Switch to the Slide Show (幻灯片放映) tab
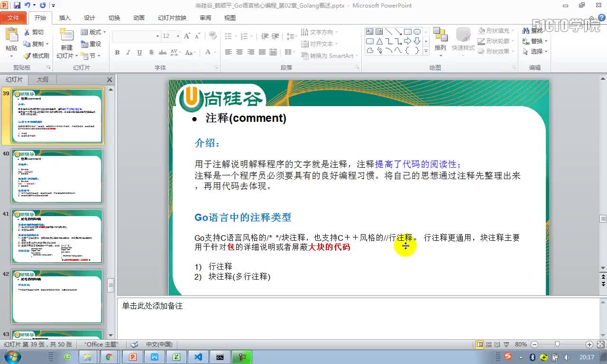Image resolution: width=607 pixels, height=364 pixels. click(x=172, y=18)
